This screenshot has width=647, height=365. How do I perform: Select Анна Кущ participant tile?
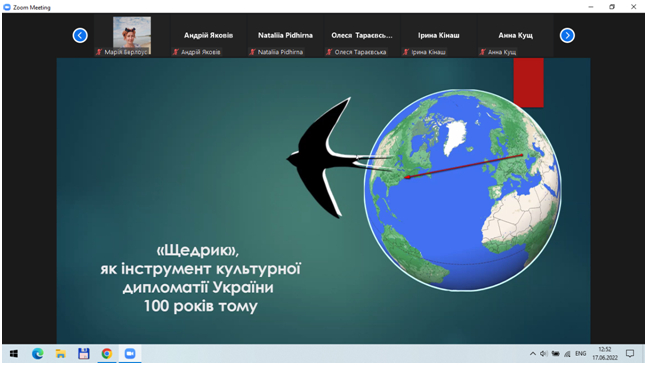515,35
